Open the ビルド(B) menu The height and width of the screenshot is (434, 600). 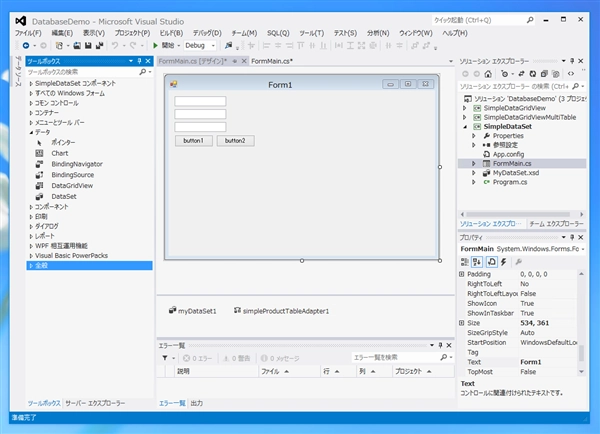pos(171,33)
